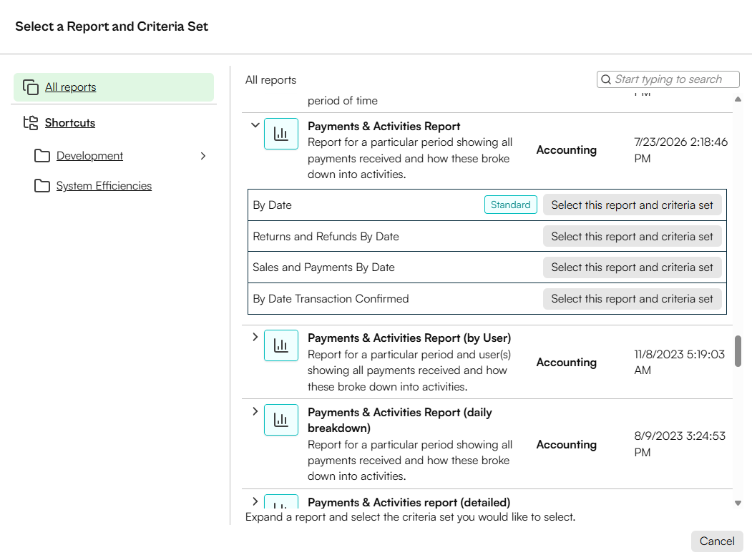The image size is (752, 560).
Task: Click the Payments & Activities Report (by User) title
Action: click(409, 338)
